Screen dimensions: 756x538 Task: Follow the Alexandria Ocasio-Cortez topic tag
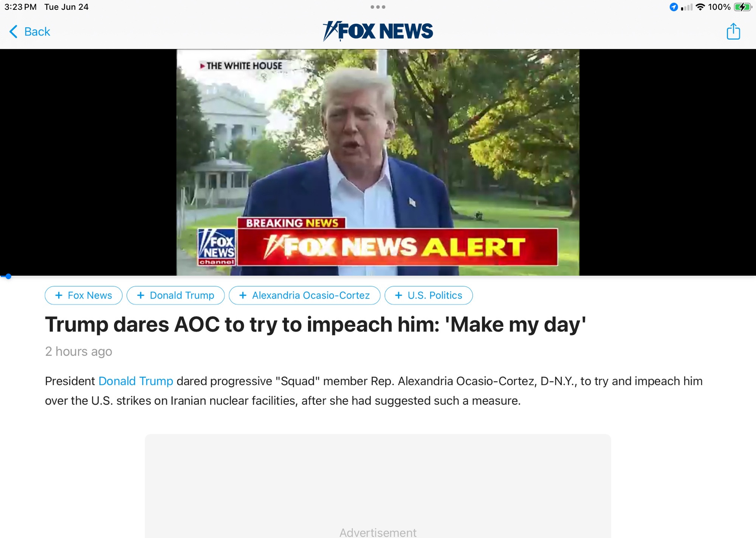(x=305, y=295)
